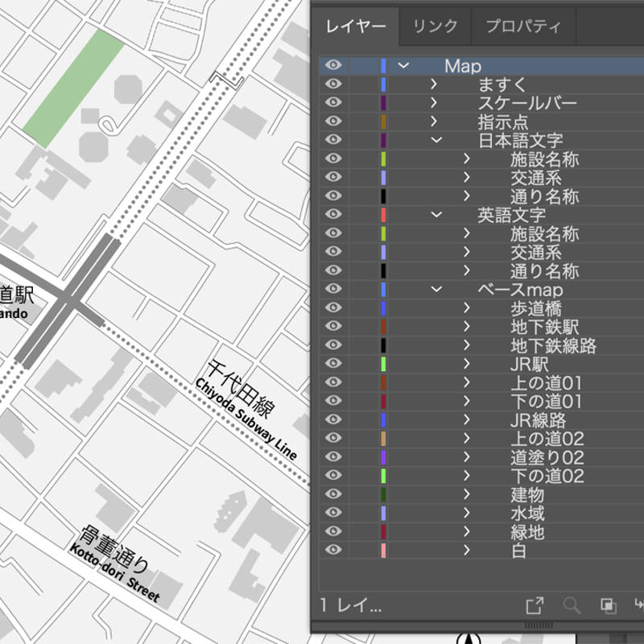Hide the 緑地 layer

[x=335, y=531]
